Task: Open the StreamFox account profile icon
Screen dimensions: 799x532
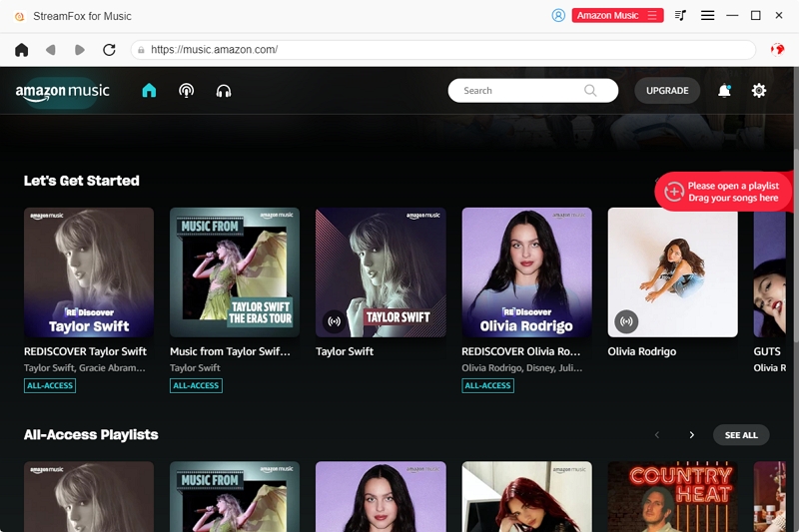Action: (x=558, y=15)
